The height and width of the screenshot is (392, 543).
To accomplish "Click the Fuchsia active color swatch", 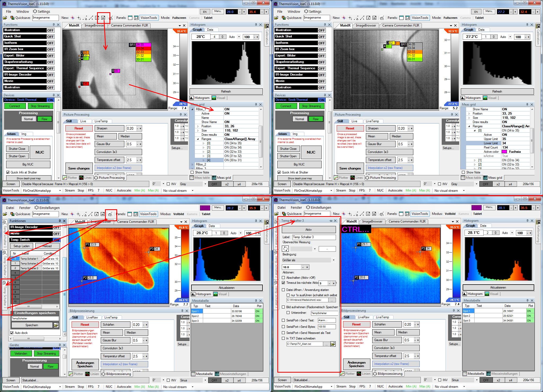I will pos(504,152).
